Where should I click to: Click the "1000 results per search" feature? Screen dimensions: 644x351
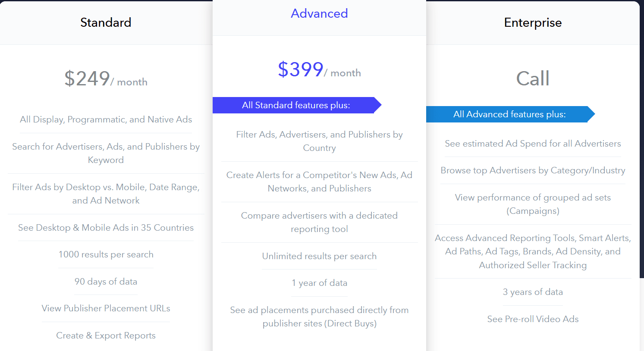(x=106, y=254)
